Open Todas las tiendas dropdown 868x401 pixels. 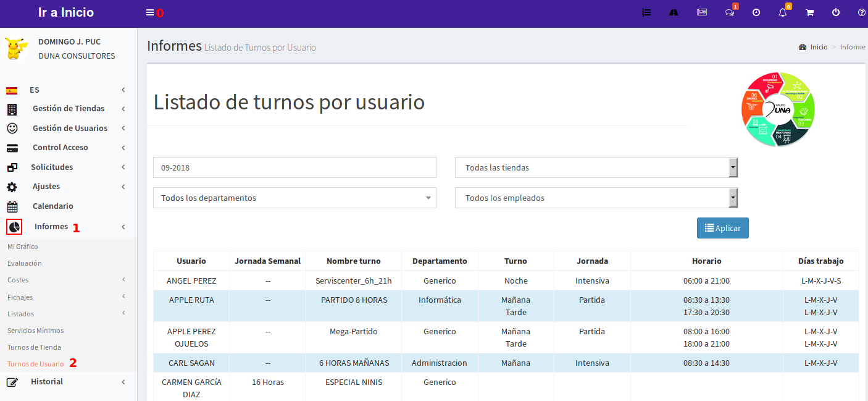tap(596, 167)
